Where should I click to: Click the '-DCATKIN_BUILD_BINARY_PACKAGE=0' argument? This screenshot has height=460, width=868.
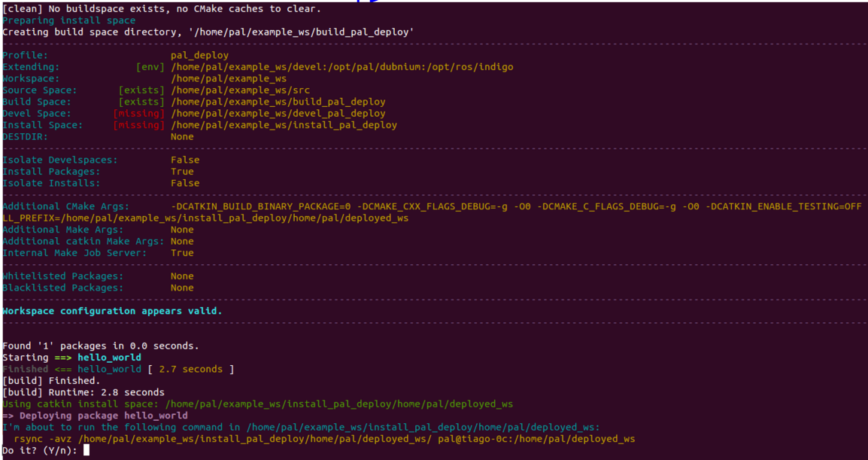click(x=261, y=207)
